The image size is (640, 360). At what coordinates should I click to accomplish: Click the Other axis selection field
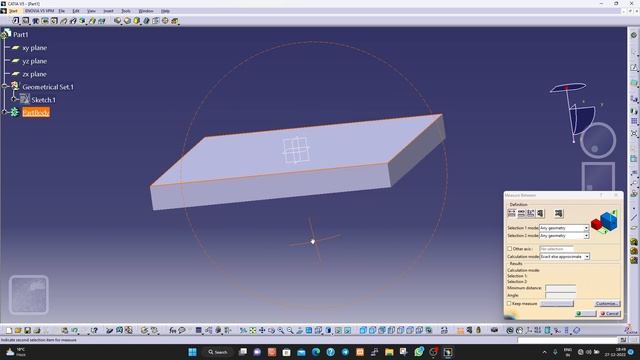click(x=557, y=249)
